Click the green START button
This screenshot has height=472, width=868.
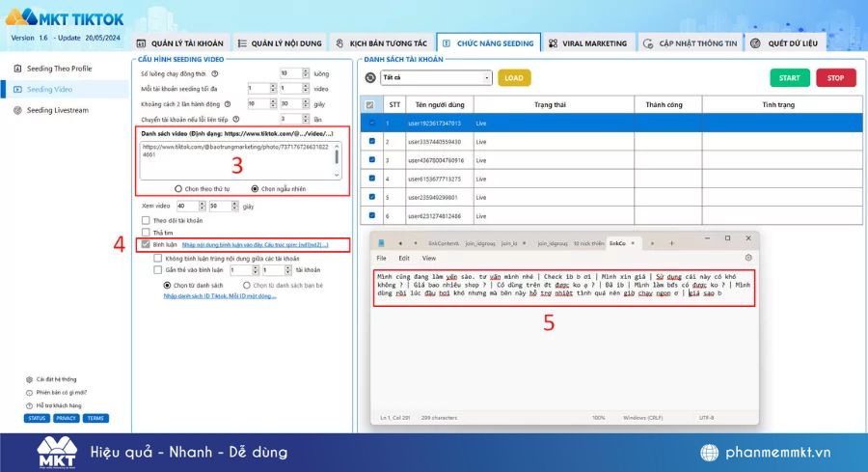[x=789, y=78]
